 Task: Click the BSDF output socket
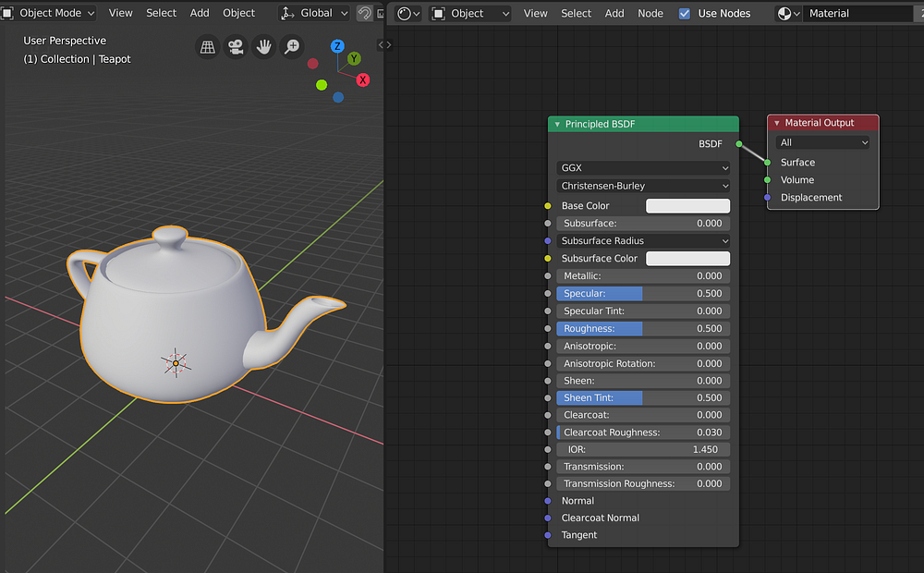point(739,144)
